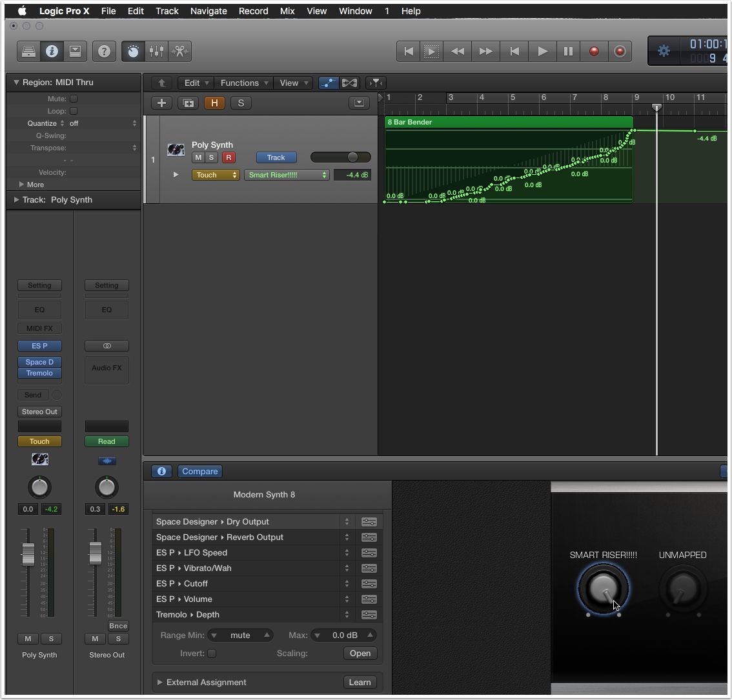
Task: Click the Bnce bounce button
Action: [x=118, y=626]
